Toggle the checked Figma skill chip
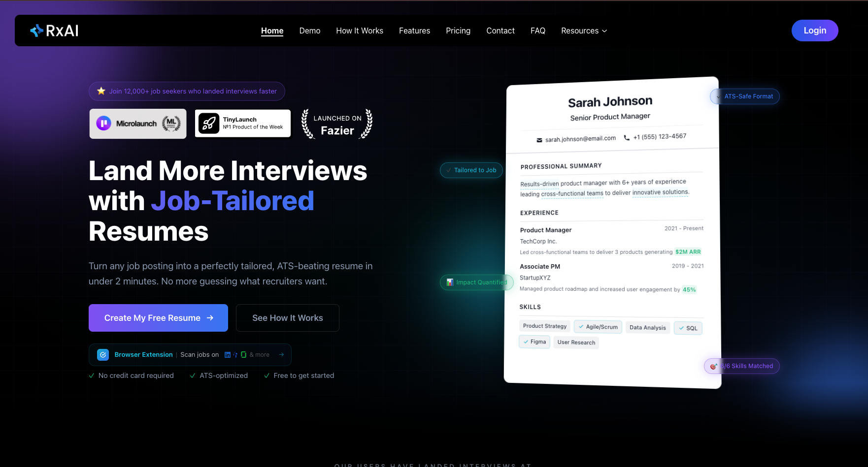The image size is (868, 467). tap(534, 342)
